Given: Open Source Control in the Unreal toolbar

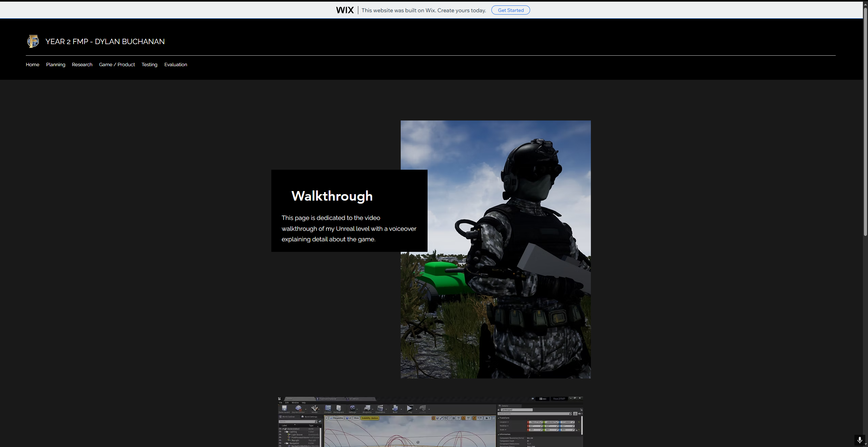Looking at the screenshot, I should click(x=298, y=408).
